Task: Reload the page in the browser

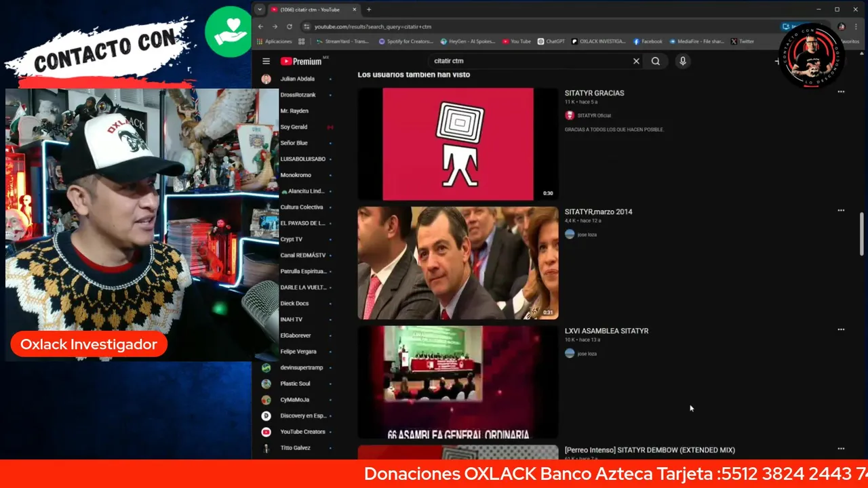Action: (290, 26)
